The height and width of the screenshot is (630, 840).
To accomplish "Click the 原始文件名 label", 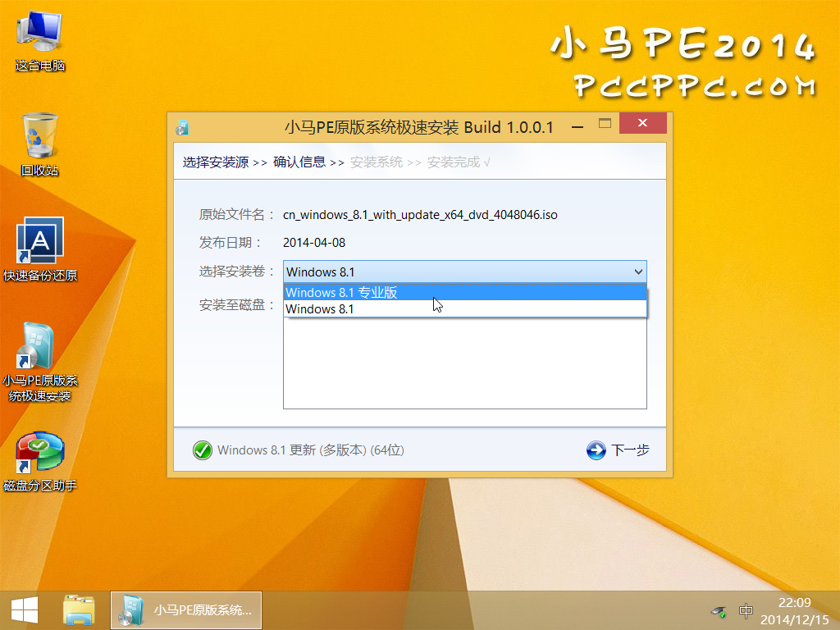I will [236, 215].
